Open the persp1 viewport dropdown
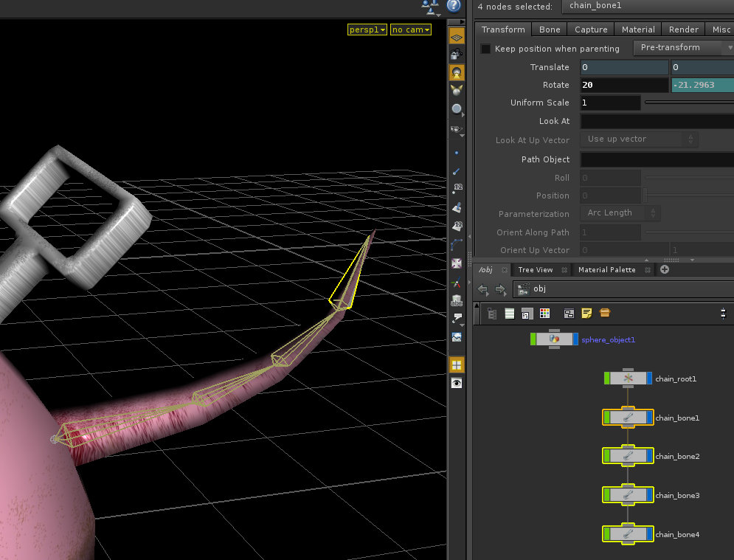The height and width of the screenshot is (560, 734). (367, 30)
